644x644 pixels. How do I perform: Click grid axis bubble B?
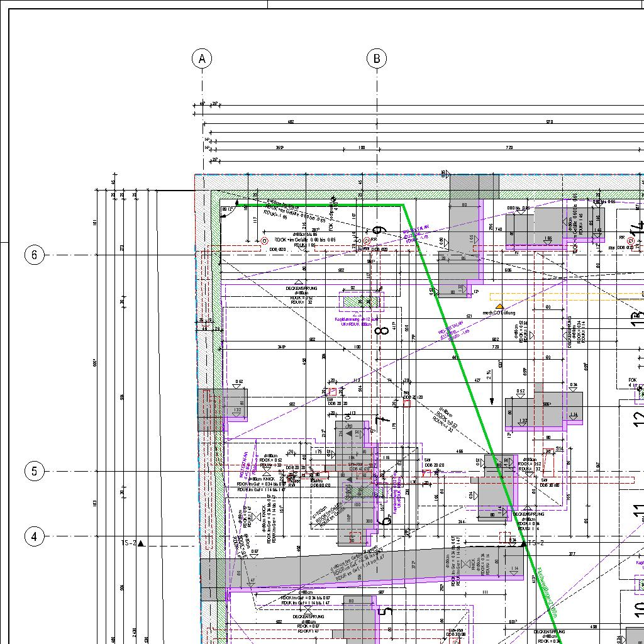(377, 58)
